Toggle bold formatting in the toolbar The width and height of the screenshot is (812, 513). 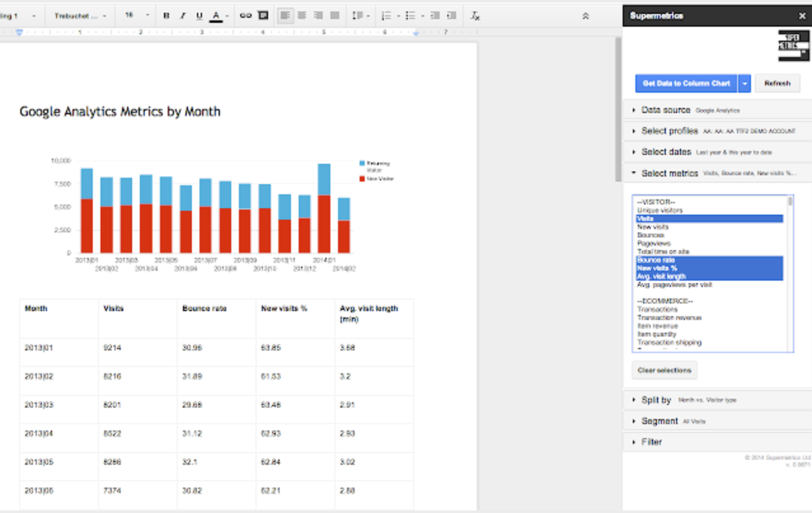click(166, 15)
